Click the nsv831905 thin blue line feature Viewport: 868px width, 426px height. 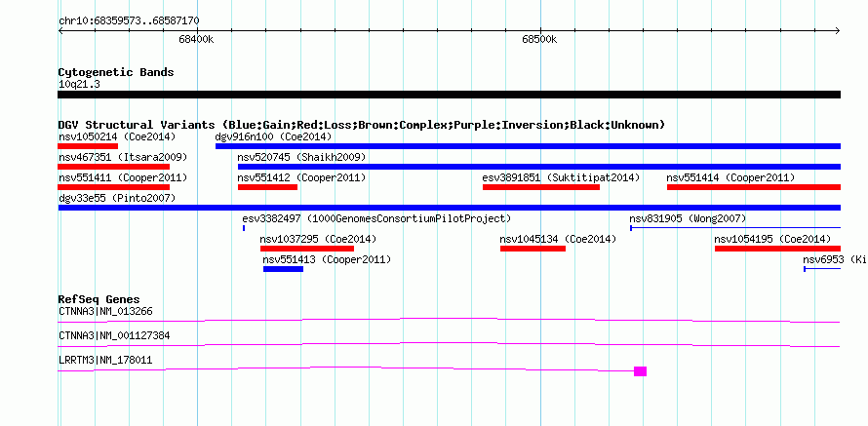pyautogui.click(x=735, y=228)
